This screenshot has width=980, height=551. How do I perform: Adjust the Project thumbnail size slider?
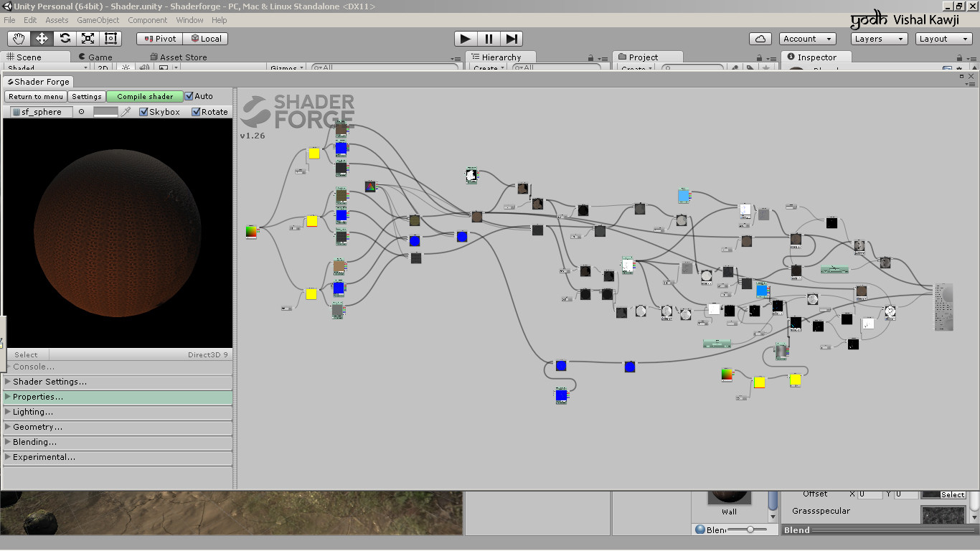(746, 529)
